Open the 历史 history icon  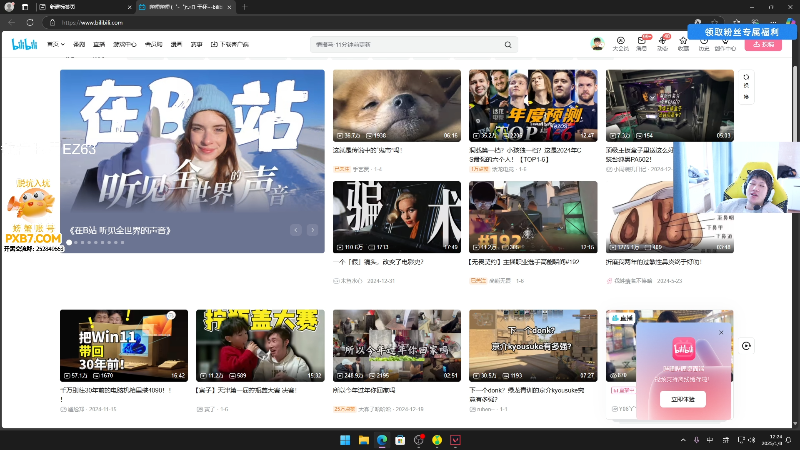coord(704,45)
